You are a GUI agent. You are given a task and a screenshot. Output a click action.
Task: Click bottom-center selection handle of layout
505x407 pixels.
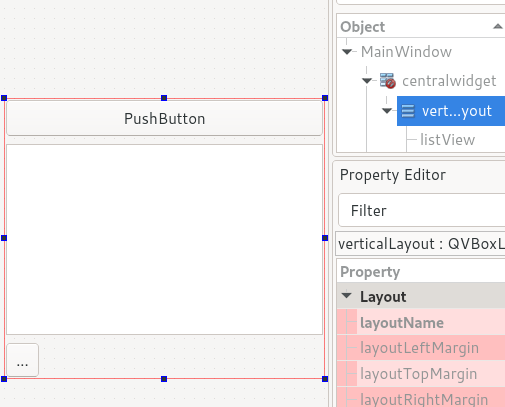[x=164, y=379]
